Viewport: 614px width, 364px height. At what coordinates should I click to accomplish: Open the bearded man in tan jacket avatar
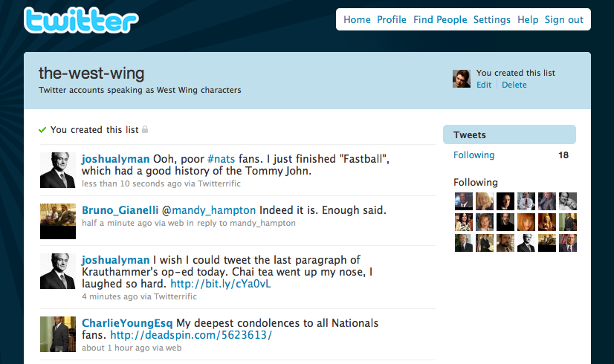coord(505,243)
